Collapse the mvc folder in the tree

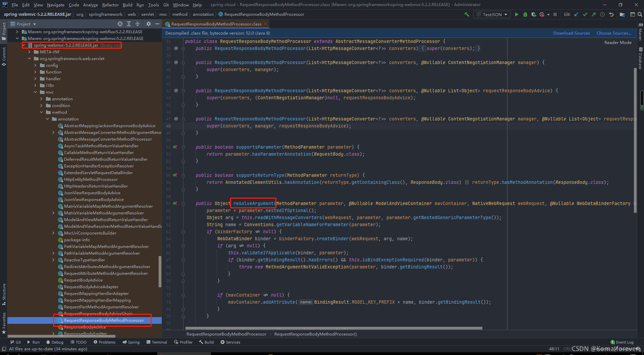tap(35, 92)
